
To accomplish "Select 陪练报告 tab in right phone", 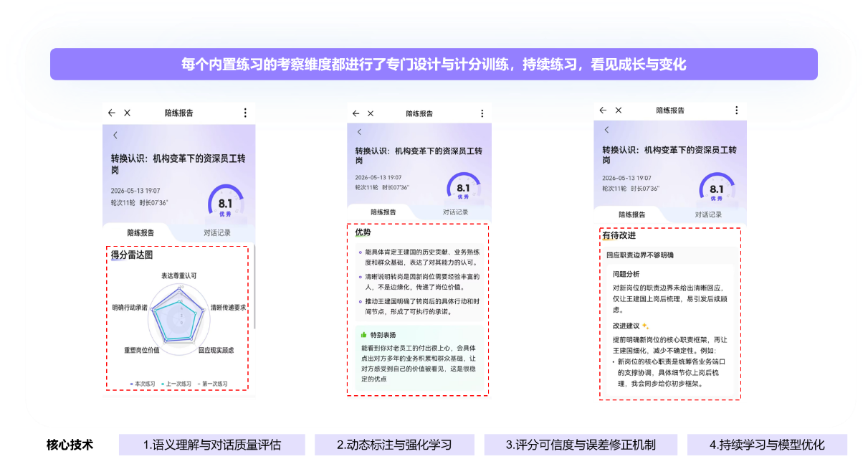I will (632, 214).
